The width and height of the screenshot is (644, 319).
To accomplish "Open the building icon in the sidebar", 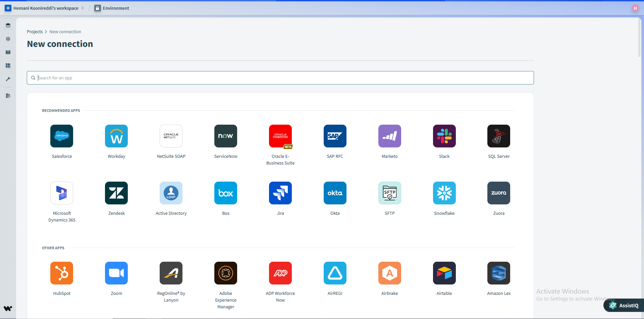I will pyautogui.click(x=8, y=96).
